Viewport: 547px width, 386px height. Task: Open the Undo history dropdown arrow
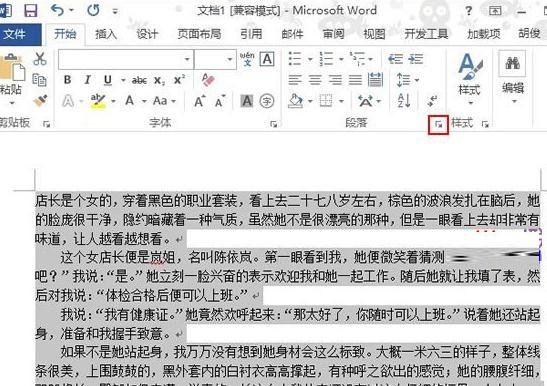(x=72, y=10)
